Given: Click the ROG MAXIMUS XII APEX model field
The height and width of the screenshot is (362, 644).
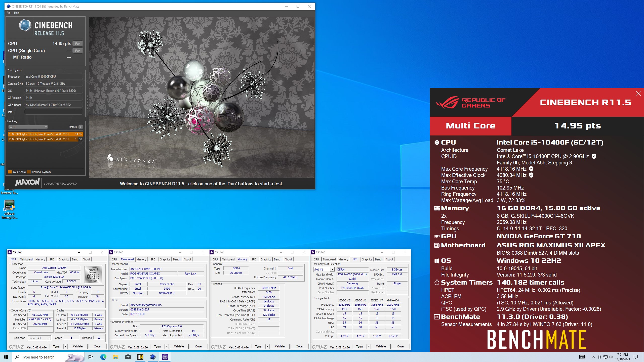Looking at the screenshot, I should [153, 274].
